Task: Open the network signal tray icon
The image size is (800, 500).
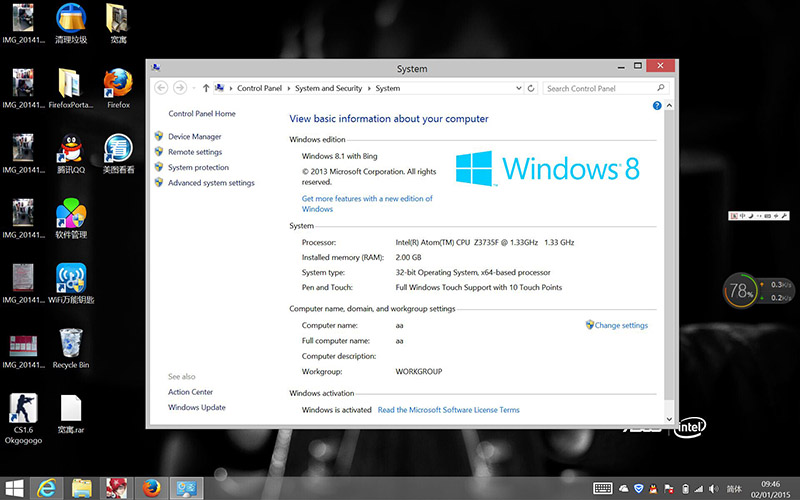Action: [x=699, y=489]
